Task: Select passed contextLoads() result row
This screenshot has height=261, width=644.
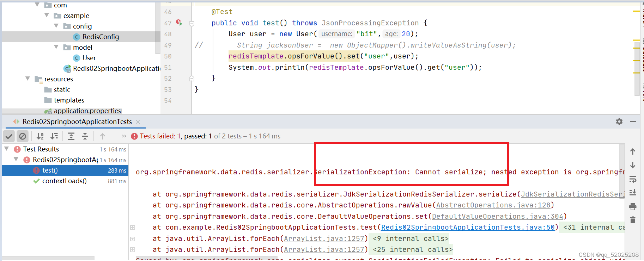Action: click(x=65, y=181)
